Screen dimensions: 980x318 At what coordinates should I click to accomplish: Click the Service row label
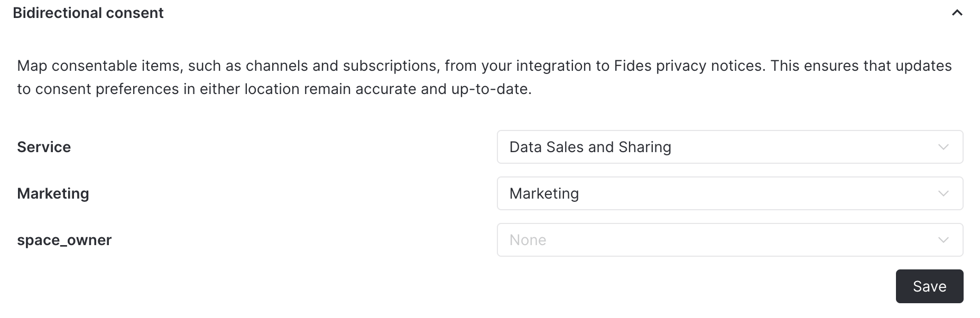(44, 147)
